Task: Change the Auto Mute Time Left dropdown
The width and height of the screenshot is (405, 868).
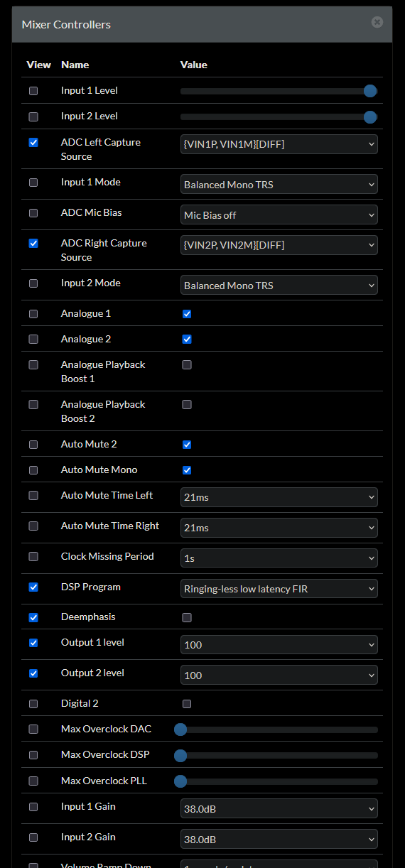Action: pyautogui.click(x=279, y=497)
